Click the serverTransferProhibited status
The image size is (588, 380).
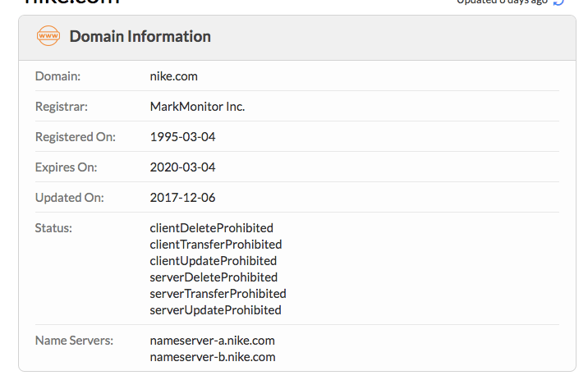[x=218, y=294]
